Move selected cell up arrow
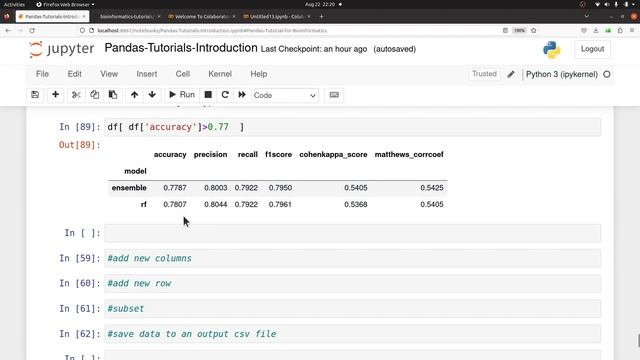The width and height of the screenshot is (640, 360). [134, 95]
